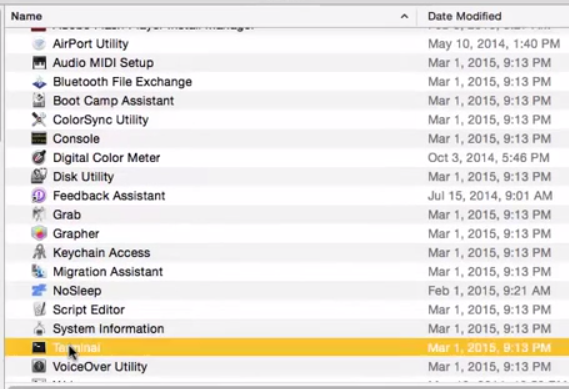The height and width of the screenshot is (389, 569).
Task: Select the Feedback Assistant name
Action: (109, 196)
